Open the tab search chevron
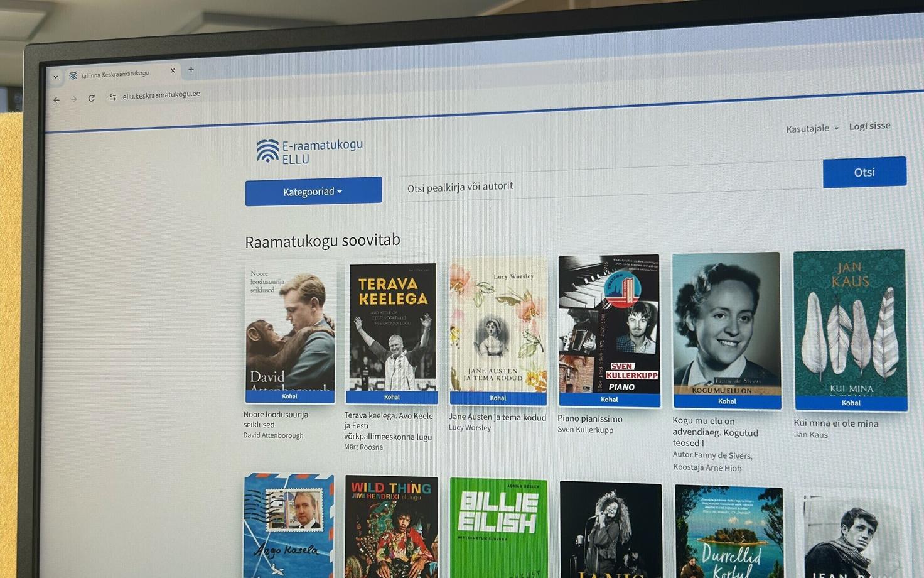The width and height of the screenshot is (924, 578). pos(55,77)
